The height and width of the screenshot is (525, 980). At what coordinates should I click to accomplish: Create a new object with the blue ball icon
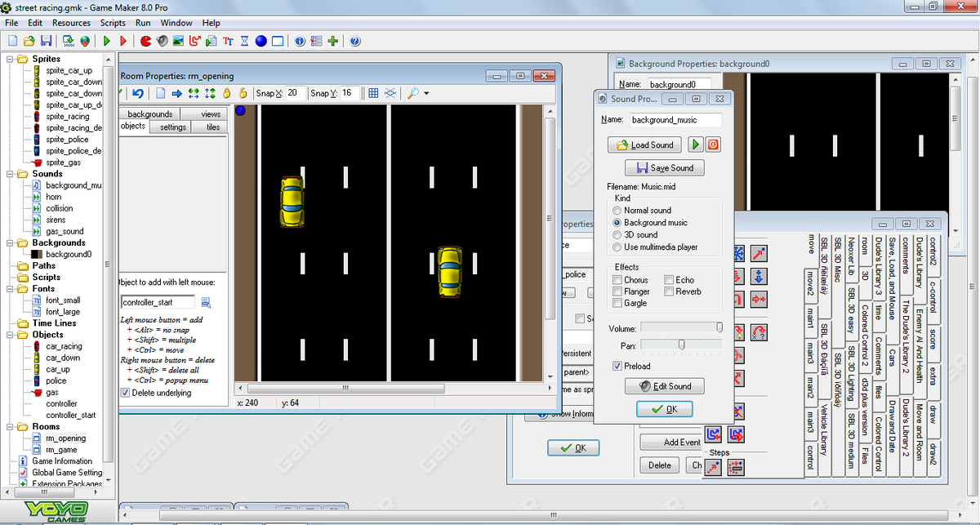click(260, 42)
